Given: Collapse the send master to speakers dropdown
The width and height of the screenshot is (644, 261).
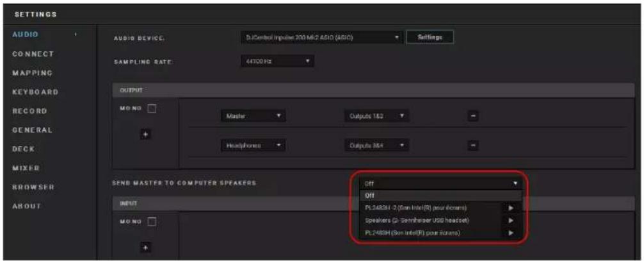Looking at the screenshot, I should click(440, 183).
